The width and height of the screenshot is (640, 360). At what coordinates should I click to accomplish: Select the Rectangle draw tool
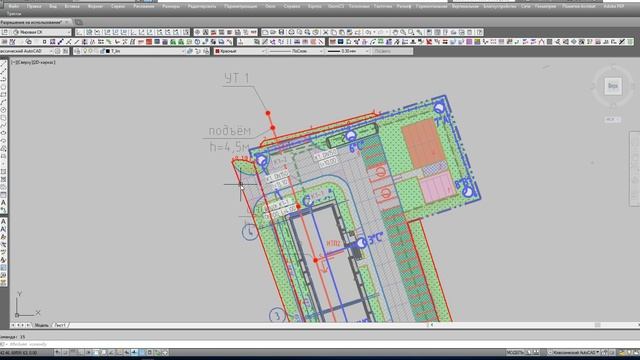[x=3, y=95]
